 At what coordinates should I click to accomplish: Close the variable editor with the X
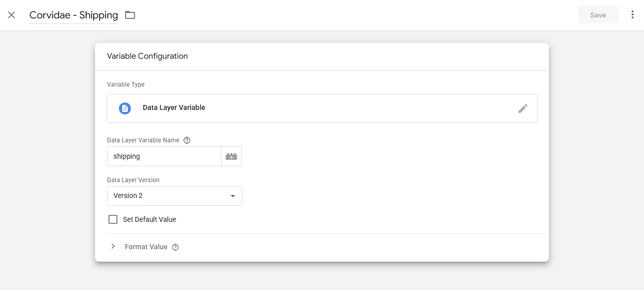point(11,15)
